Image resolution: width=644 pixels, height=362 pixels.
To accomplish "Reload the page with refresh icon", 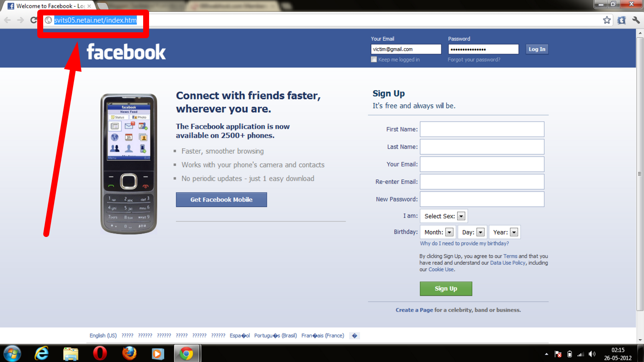I will [x=34, y=20].
